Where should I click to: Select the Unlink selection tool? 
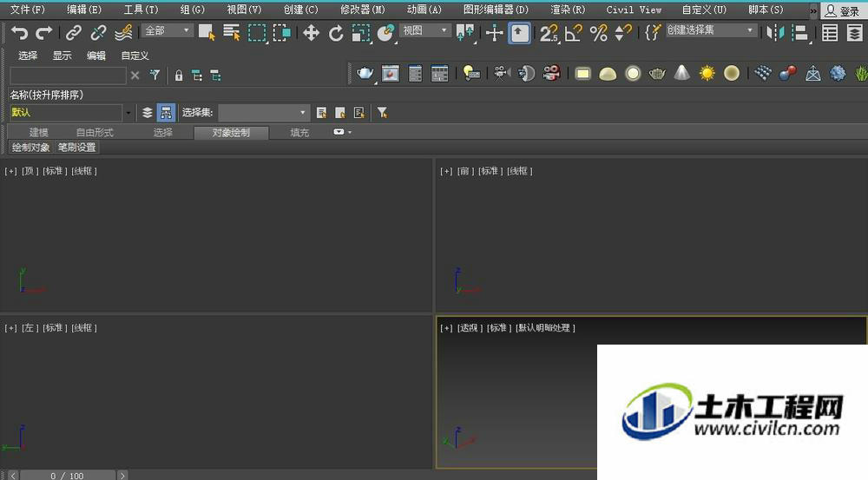click(98, 33)
